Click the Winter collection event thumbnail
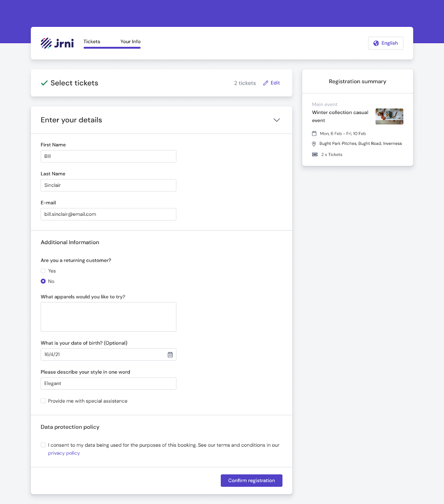This screenshot has width=444, height=504. tap(389, 117)
